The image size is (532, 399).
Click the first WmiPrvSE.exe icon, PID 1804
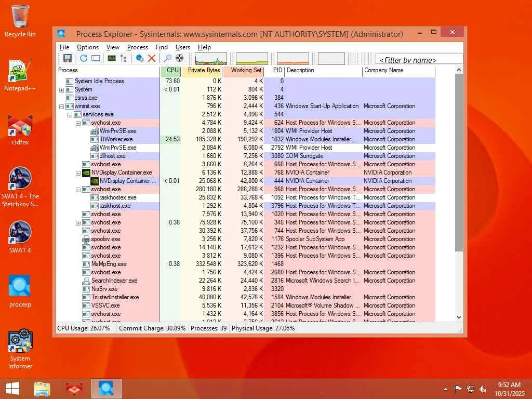95,131
